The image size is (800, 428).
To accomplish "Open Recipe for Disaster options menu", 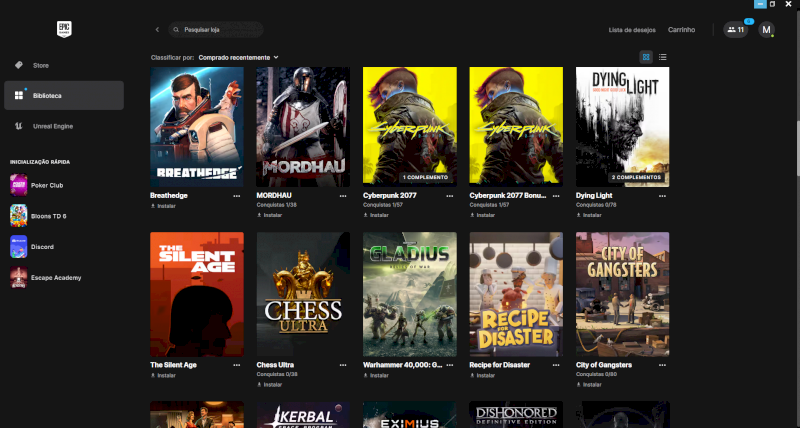I will click(556, 365).
